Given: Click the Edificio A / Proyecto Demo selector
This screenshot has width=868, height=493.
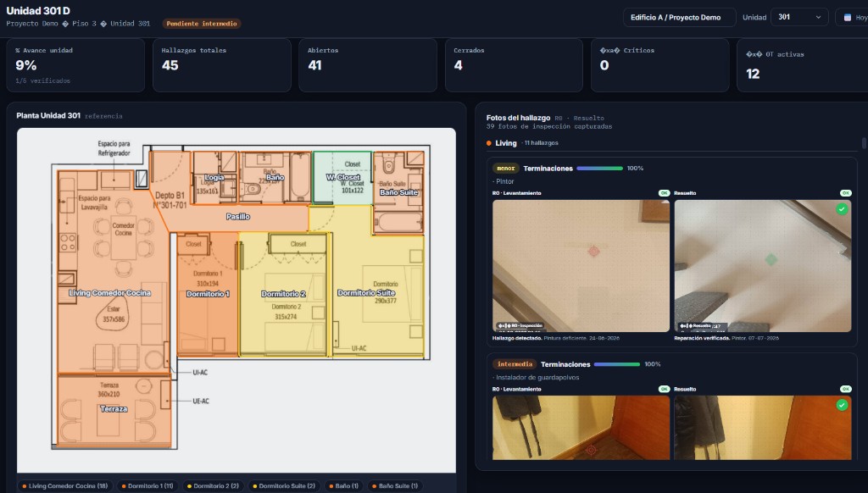Looking at the screenshot, I should 679,17.
